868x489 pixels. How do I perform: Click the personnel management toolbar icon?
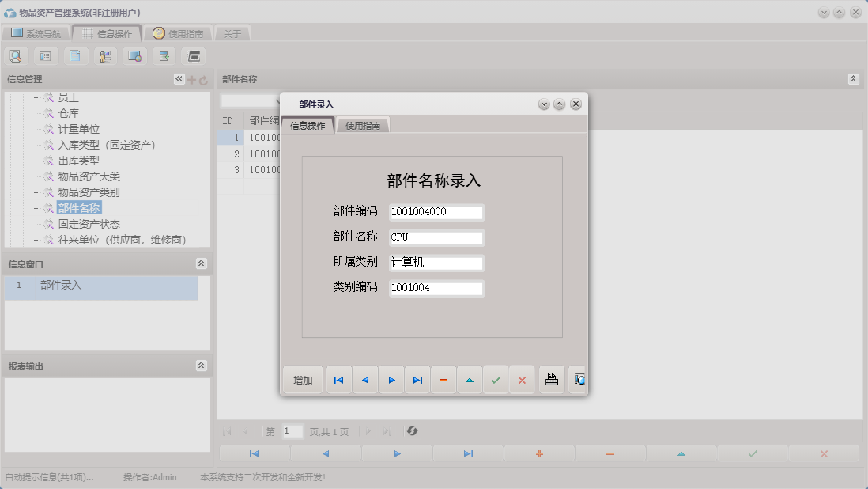[104, 56]
